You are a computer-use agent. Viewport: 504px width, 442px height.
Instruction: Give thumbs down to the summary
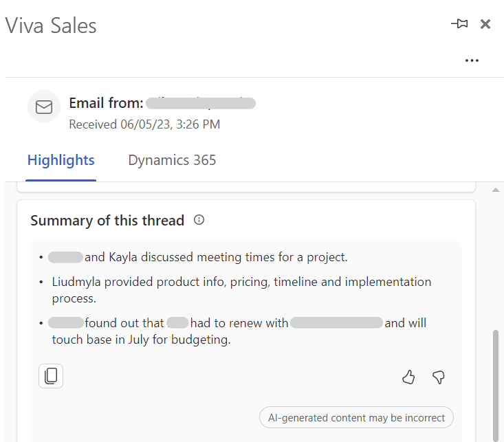439,377
